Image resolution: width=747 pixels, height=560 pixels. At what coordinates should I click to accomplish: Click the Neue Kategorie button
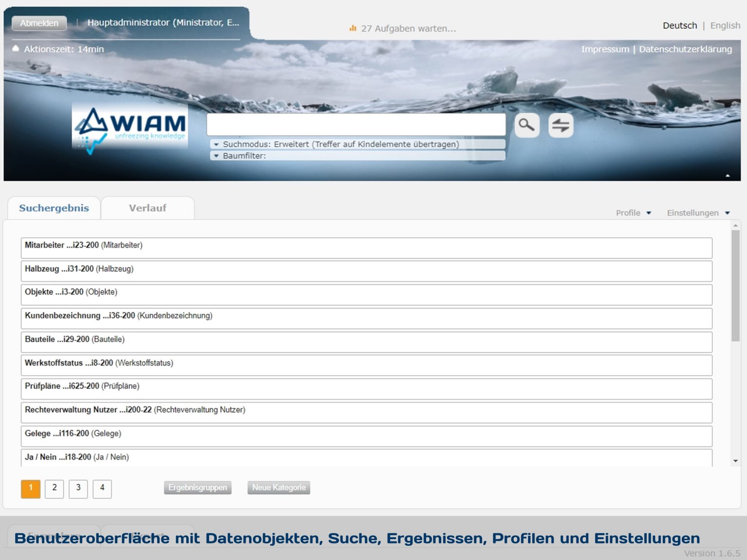(279, 487)
